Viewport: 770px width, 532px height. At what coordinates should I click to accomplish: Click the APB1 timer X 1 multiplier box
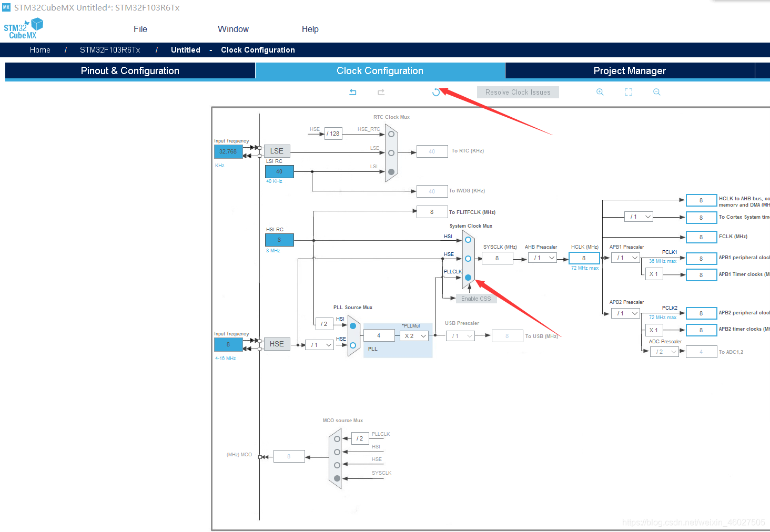pos(654,274)
